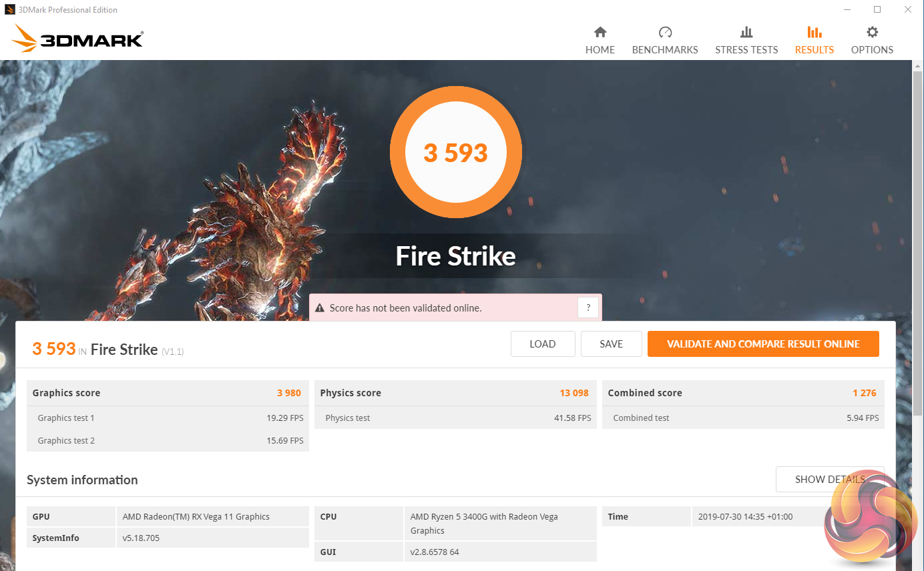Image resolution: width=924 pixels, height=571 pixels.
Task: Click the warning triangle icon on validation notice
Action: (x=320, y=308)
